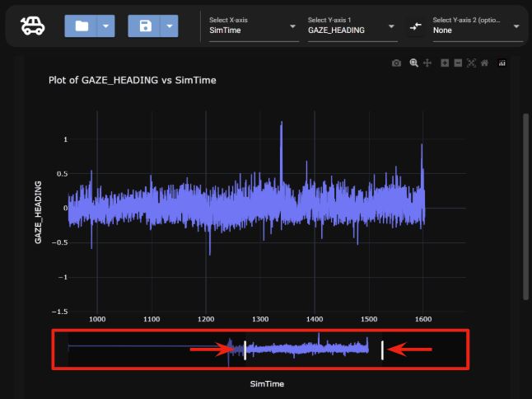
Task: Click the plot title GAZE_HEADING vs SimTime
Action: click(133, 80)
